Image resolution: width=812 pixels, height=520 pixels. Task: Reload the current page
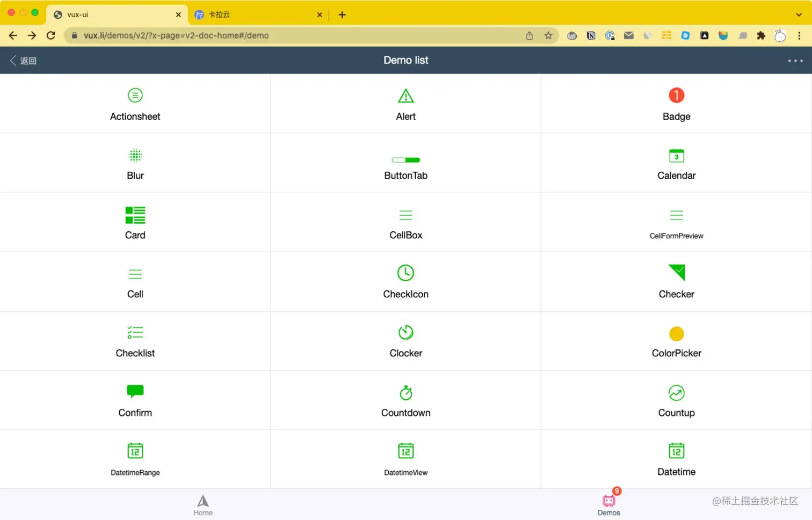coord(51,35)
